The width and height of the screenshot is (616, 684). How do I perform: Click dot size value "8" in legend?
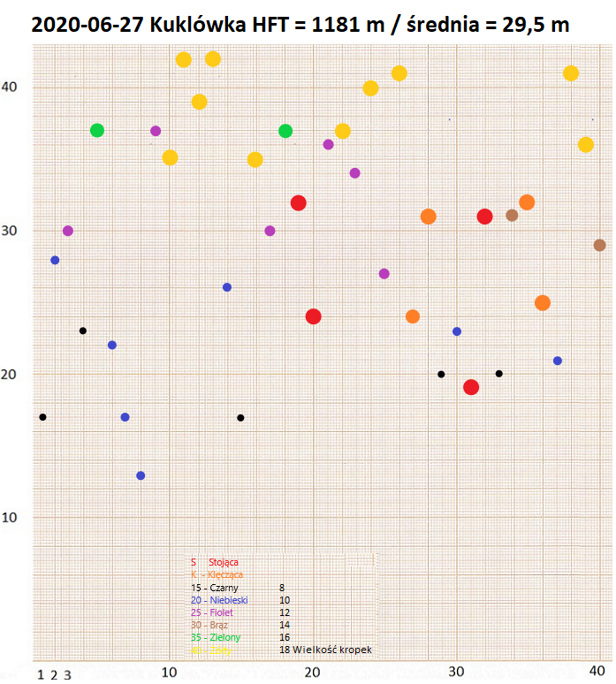pos(282,588)
